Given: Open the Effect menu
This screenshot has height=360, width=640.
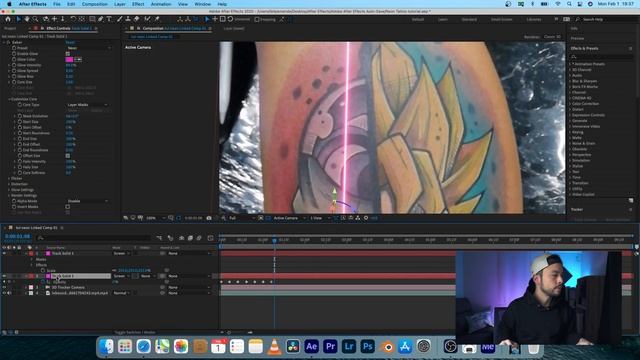Looking at the screenshot, I should tap(138, 4).
